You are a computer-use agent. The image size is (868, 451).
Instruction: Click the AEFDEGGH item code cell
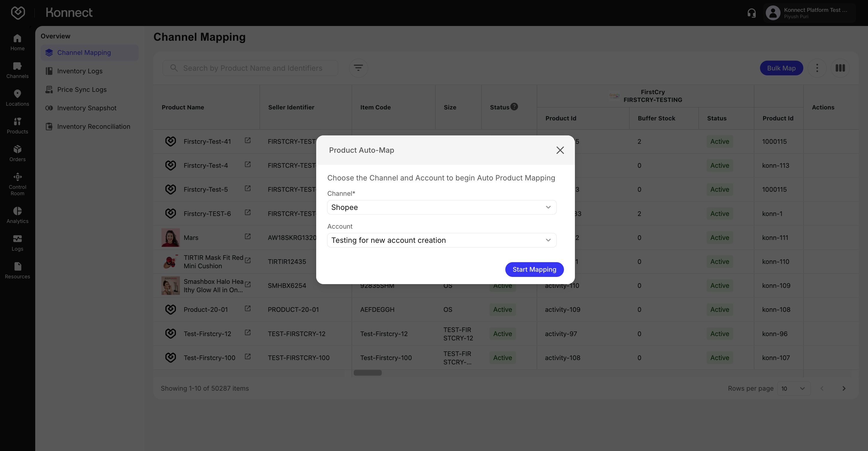click(x=377, y=310)
